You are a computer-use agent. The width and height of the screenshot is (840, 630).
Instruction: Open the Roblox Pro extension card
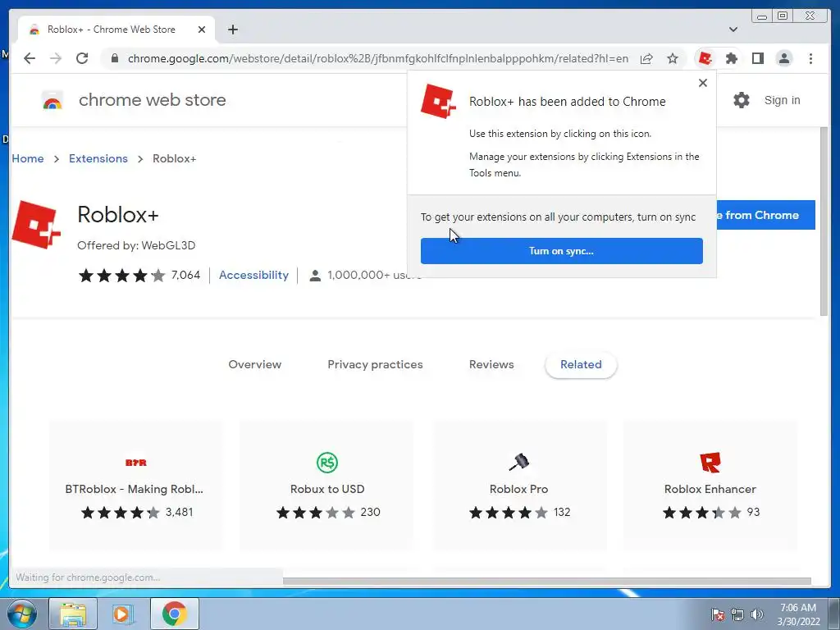coord(518,486)
